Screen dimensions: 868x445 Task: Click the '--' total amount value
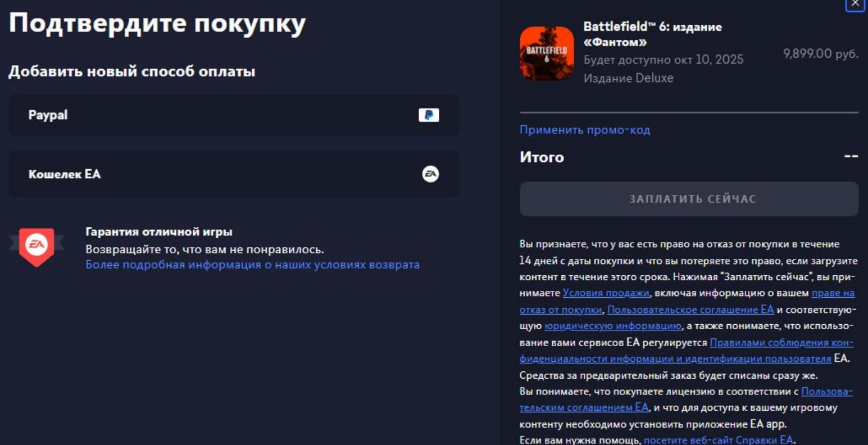[851, 157]
